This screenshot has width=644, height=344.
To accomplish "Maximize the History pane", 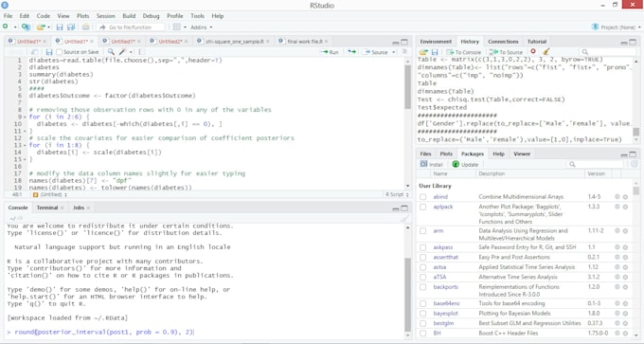I will click(633, 42).
